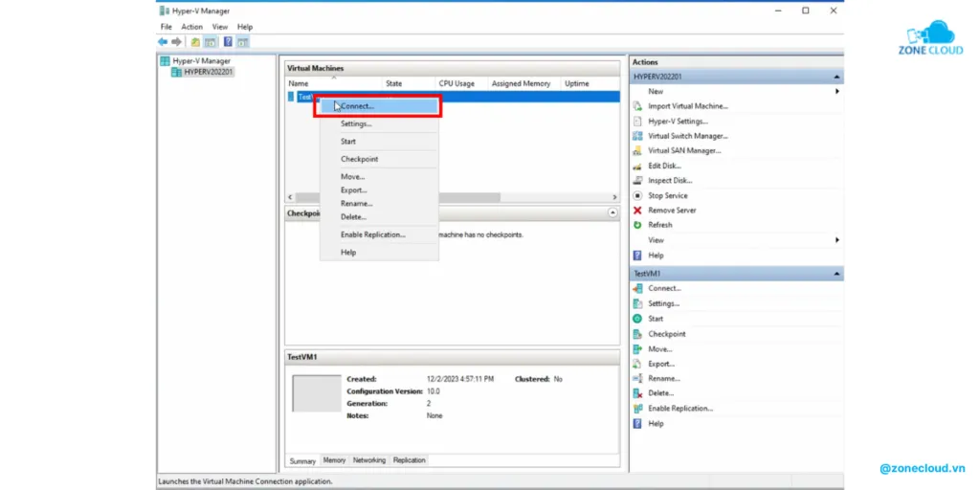This screenshot has width=980, height=490.
Task: Switch to the Replication tab
Action: (410, 460)
